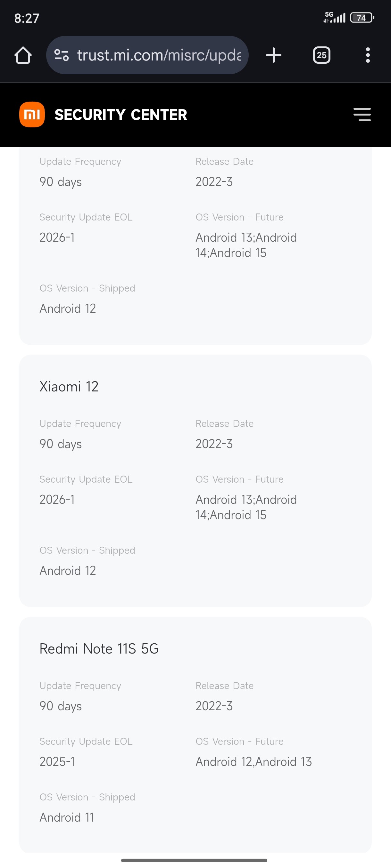Tap the bottom navigation gesture bar
Screen dimensions: 391x868
(194, 860)
